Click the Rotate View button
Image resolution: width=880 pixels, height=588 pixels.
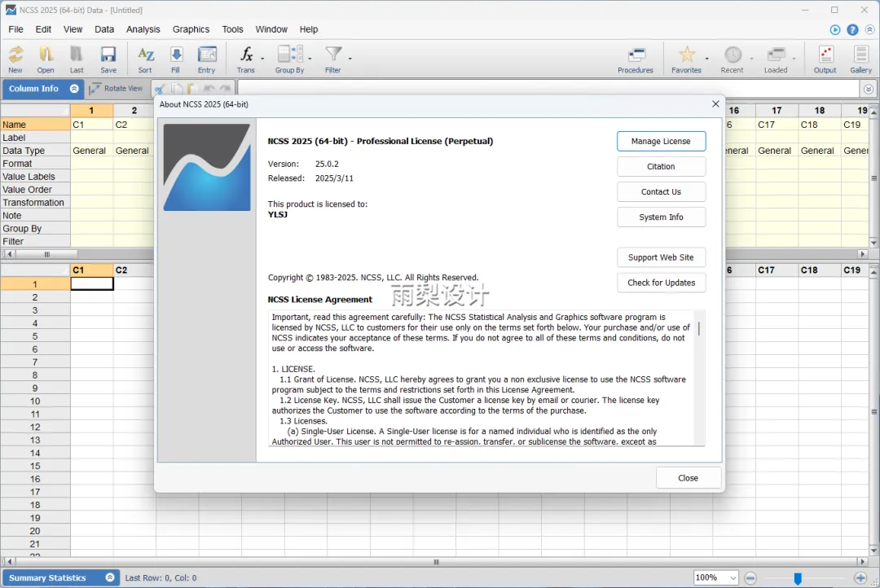tap(117, 89)
